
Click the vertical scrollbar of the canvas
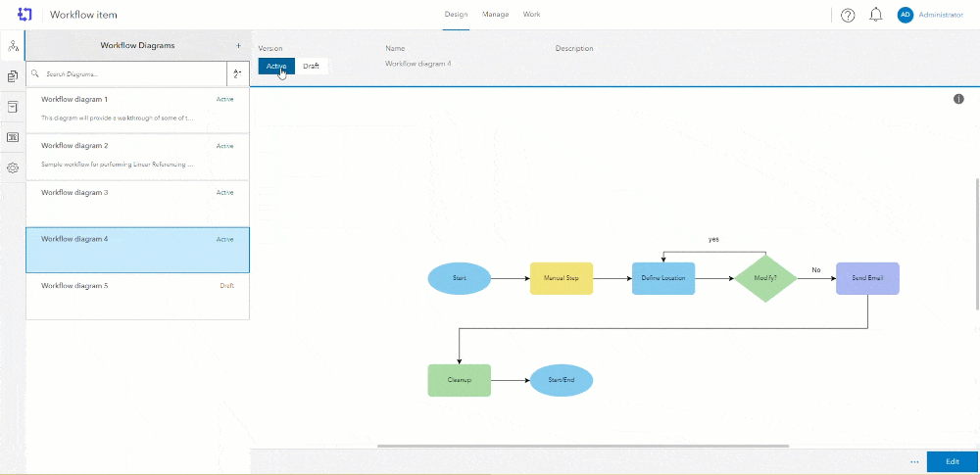(977, 244)
